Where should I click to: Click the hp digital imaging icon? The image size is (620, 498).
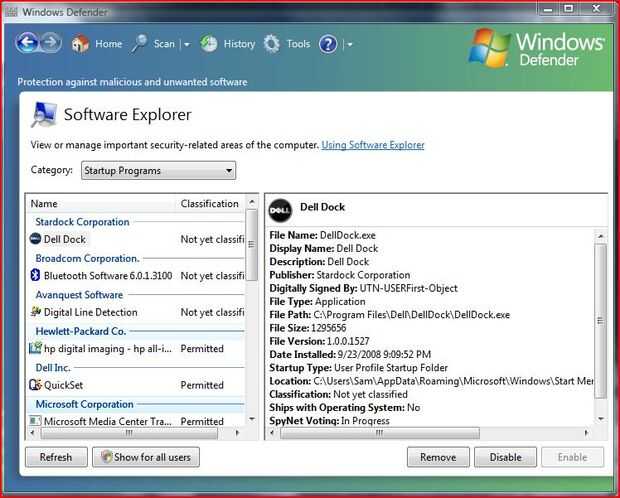click(x=35, y=348)
